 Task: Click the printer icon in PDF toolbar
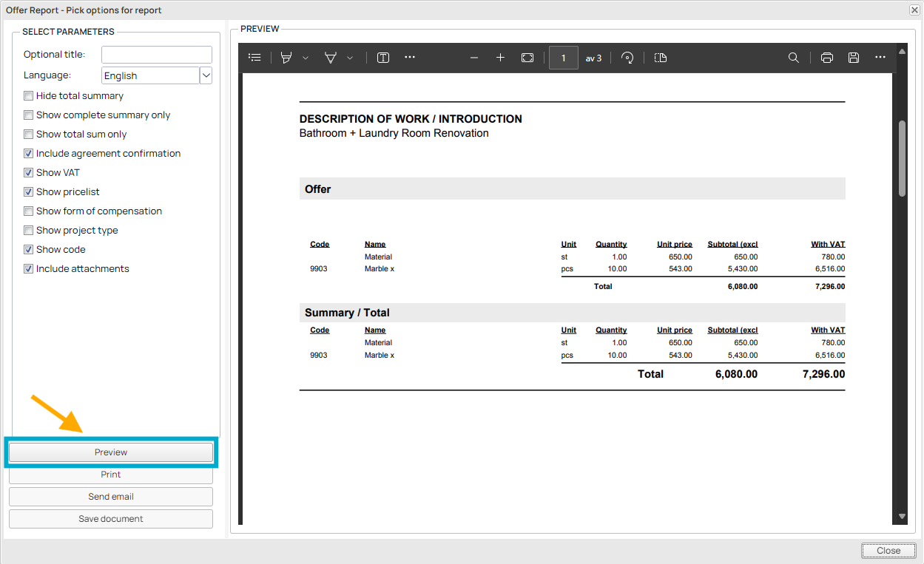[x=827, y=58]
